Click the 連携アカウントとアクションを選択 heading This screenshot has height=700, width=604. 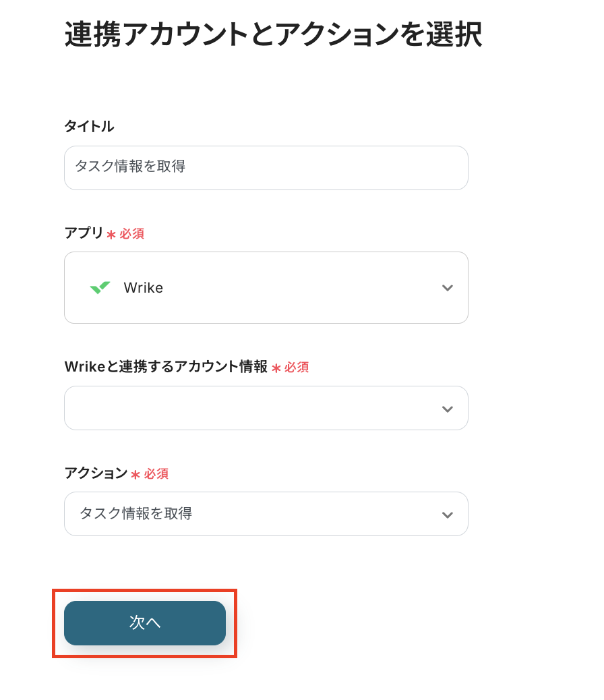pos(273,35)
